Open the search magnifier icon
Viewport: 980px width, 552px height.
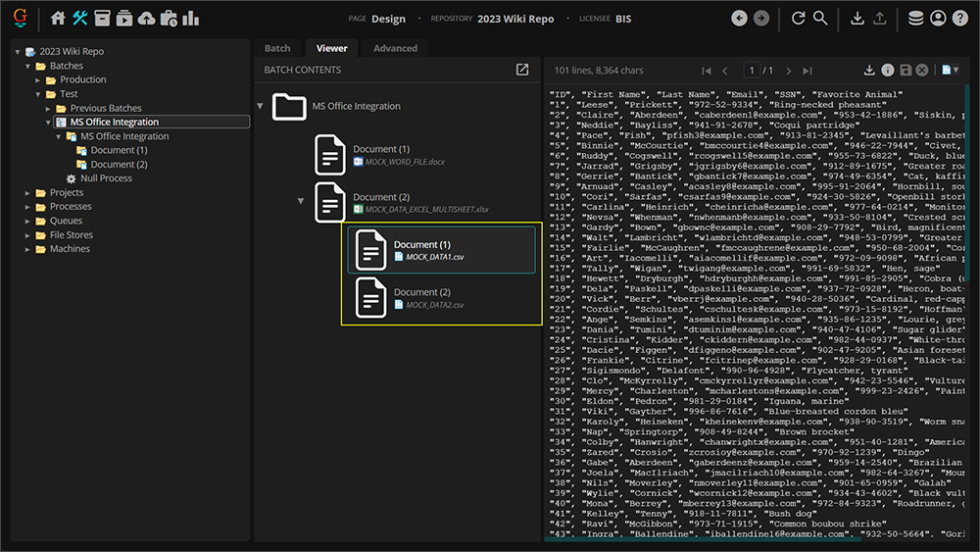(x=820, y=19)
